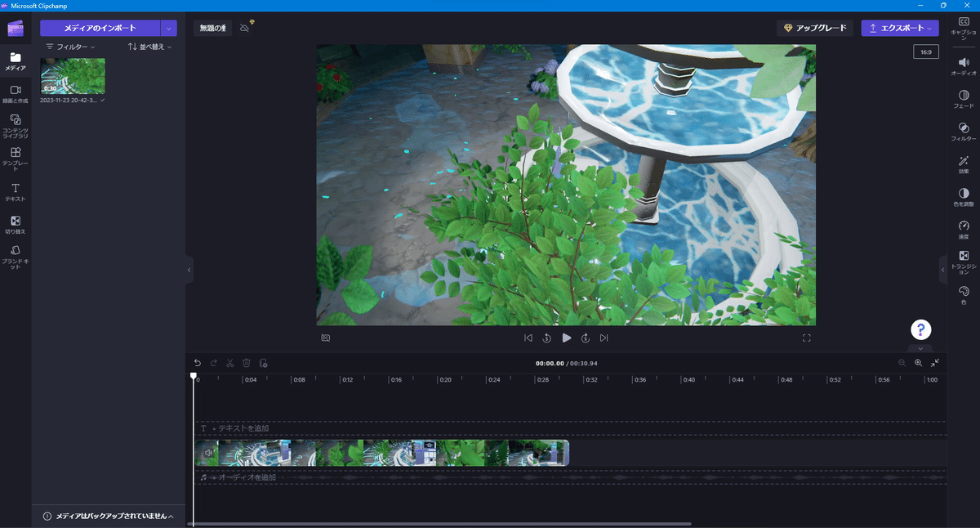This screenshot has height=528, width=980.
Task: Split clip with scissors tool
Action: pos(230,363)
